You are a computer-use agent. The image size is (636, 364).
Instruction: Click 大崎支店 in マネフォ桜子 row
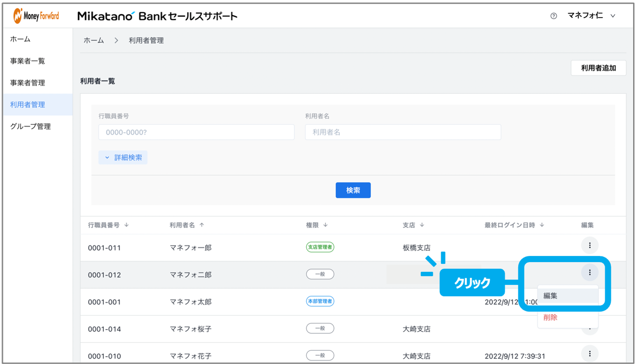[416, 329]
